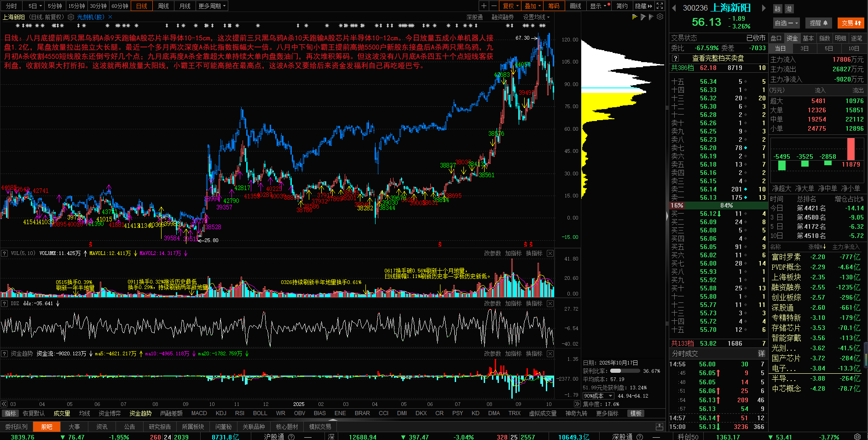The width and height of the screenshot is (868, 440).
Task: Open help for DDZ indicator
Action: tap(4, 303)
